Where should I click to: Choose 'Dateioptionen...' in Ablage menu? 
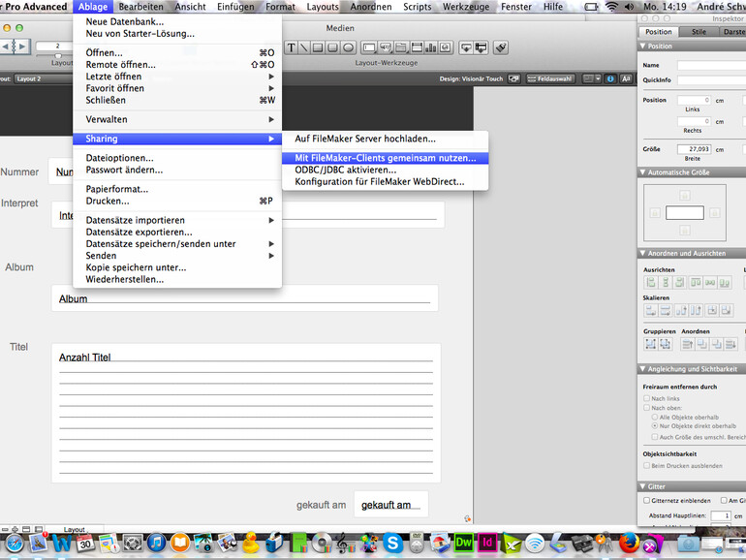pyautogui.click(x=177, y=158)
